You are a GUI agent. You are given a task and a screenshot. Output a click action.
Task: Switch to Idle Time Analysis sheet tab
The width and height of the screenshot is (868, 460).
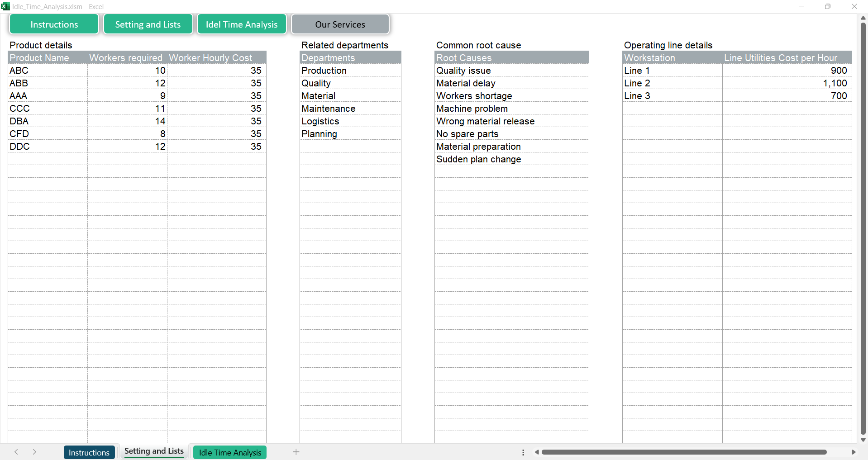(x=230, y=452)
